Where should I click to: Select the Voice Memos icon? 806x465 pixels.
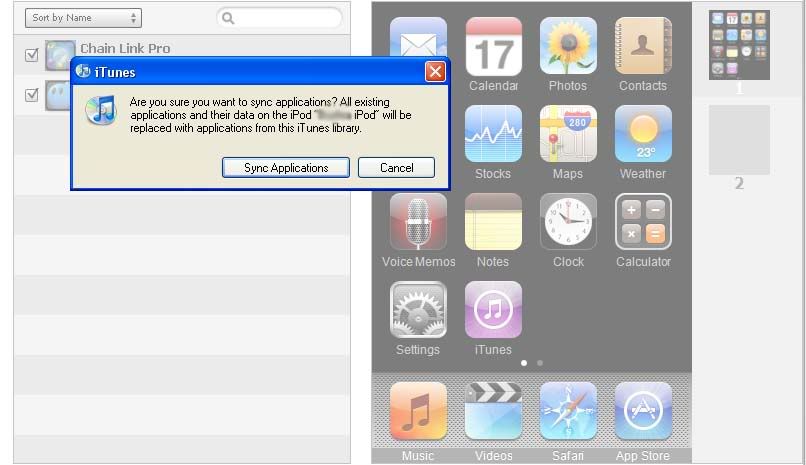418,222
